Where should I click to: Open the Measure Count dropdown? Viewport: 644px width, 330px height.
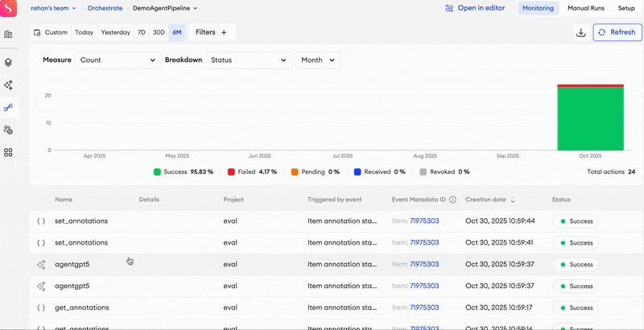[118, 60]
